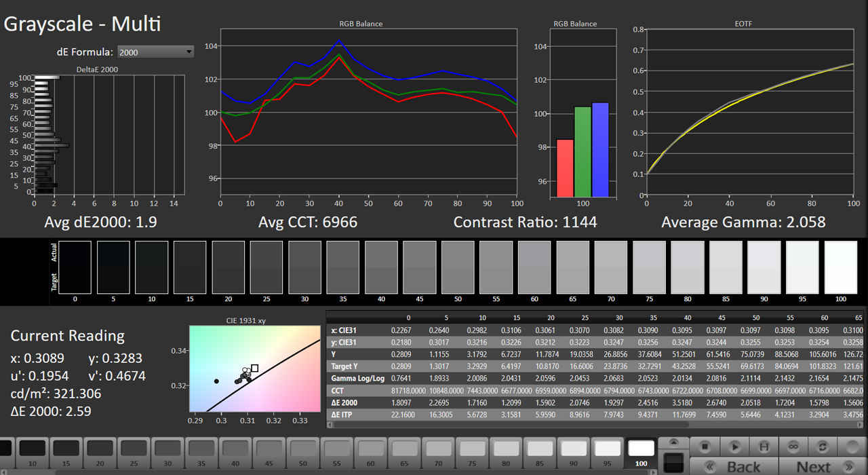Click the CIE 1931 xy chromaticity chart
This screenshot has height=475, width=868.
click(254, 368)
